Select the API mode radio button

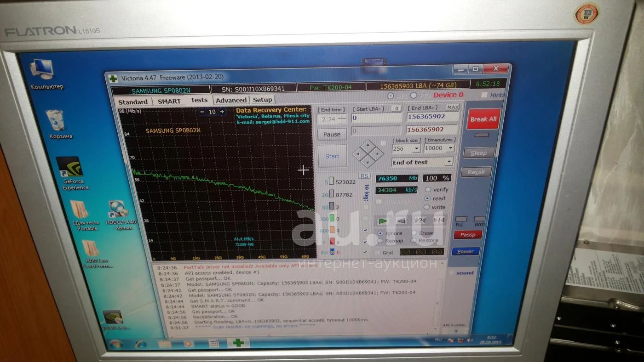pos(391,96)
